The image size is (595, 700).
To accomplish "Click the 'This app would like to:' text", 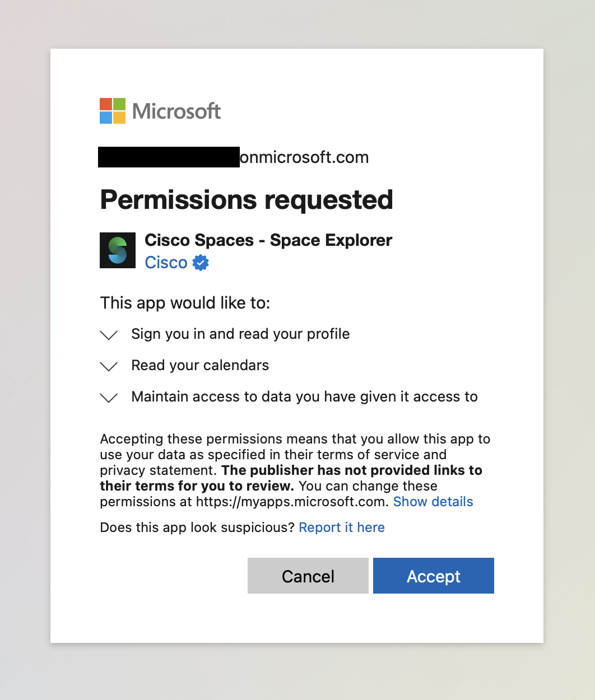I will coord(185,303).
